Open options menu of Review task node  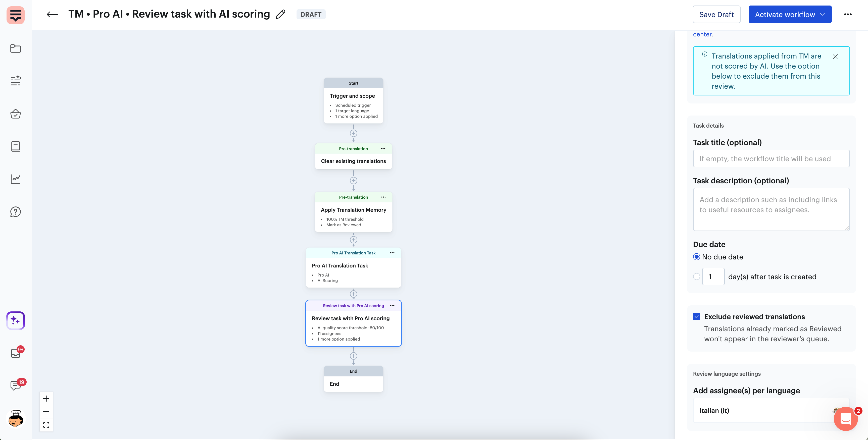point(392,306)
